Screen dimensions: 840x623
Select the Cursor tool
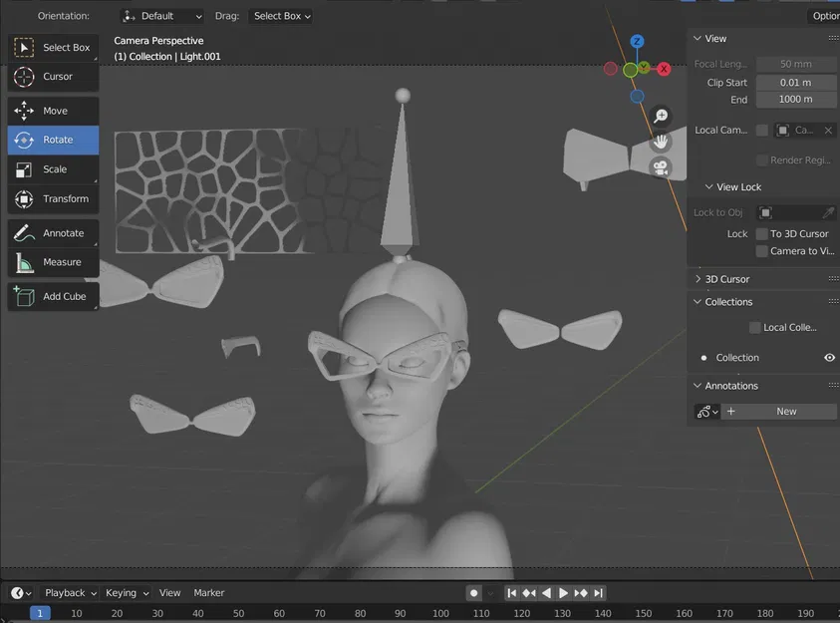coord(53,77)
